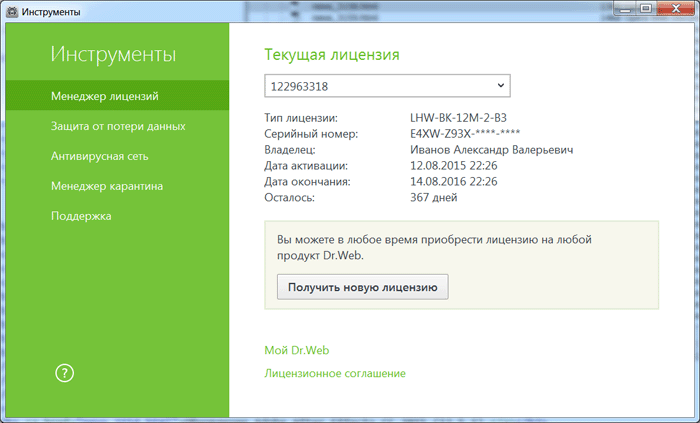700x423 pixels.
Task: Switch to Менеджер карантина
Action: 107,186
